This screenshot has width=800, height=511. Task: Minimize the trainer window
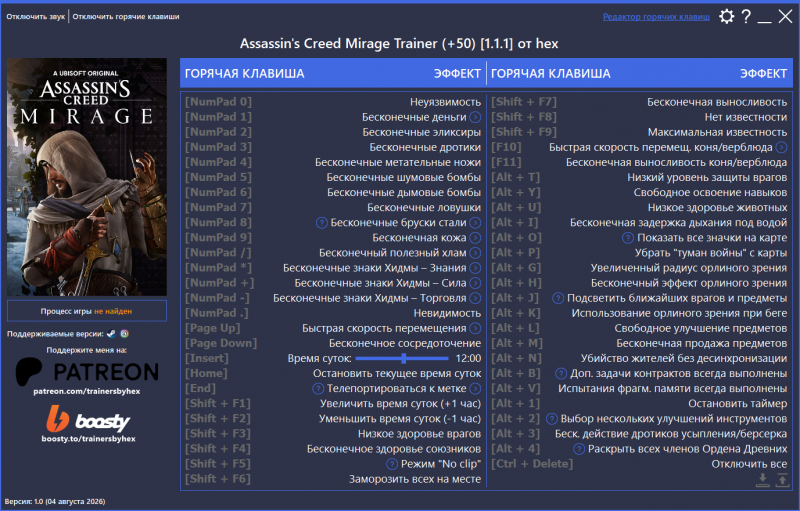pyautogui.click(x=764, y=20)
